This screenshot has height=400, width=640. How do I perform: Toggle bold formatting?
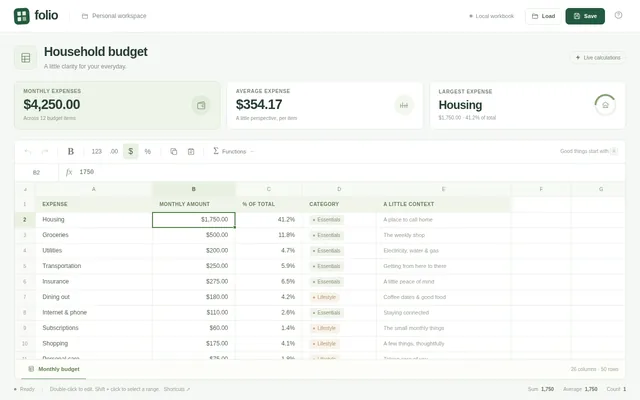(x=71, y=151)
